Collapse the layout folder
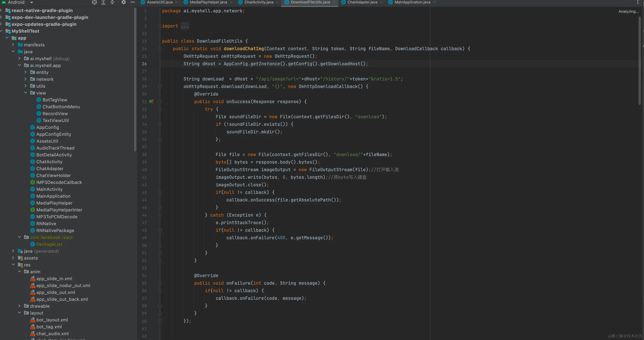The height and width of the screenshot is (340, 644). (19, 313)
